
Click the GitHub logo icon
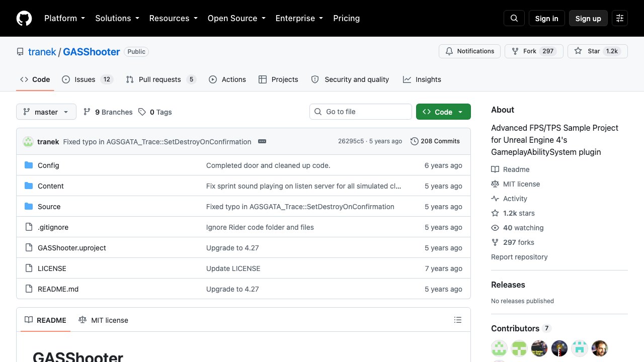(x=24, y=19)
